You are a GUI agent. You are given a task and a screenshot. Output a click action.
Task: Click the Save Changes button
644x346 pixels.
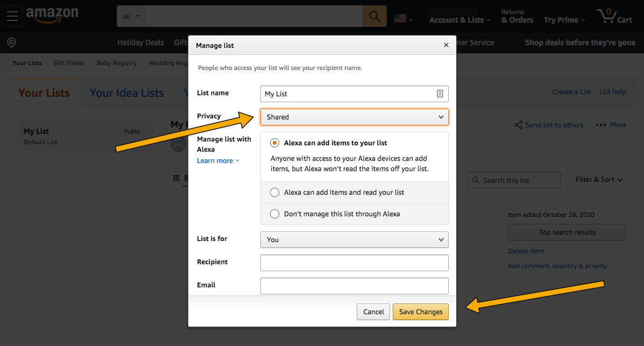click(x=421, y=312)
